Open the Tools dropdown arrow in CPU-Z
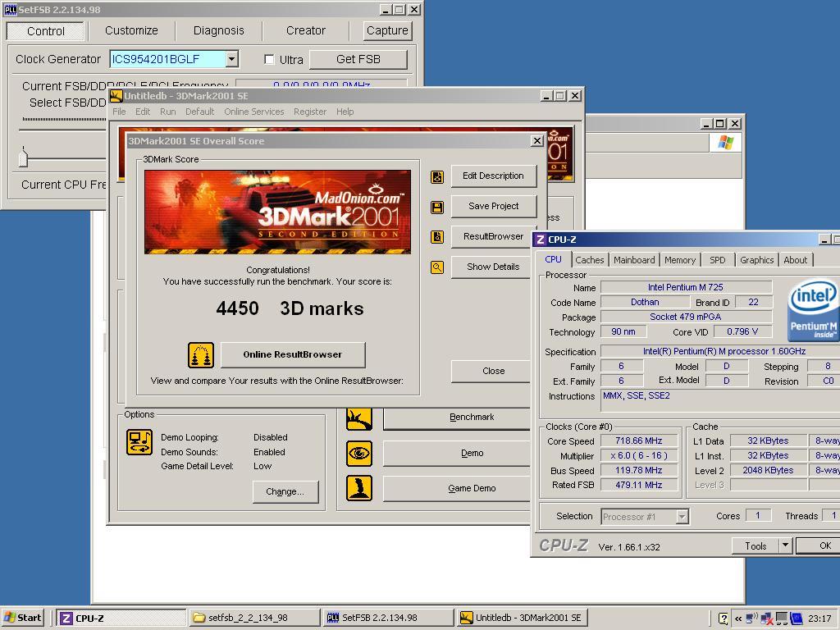This screenshot has height=630, width=840. pos(785,546)
